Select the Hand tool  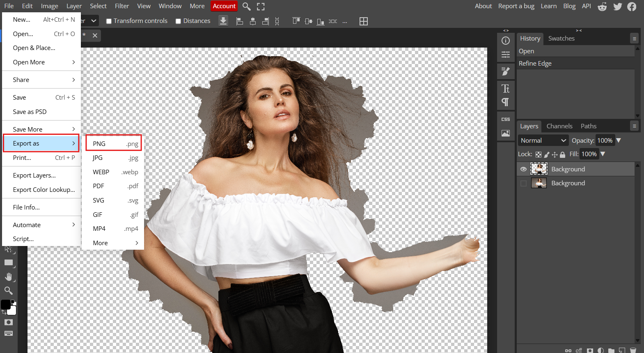point(9,277)
